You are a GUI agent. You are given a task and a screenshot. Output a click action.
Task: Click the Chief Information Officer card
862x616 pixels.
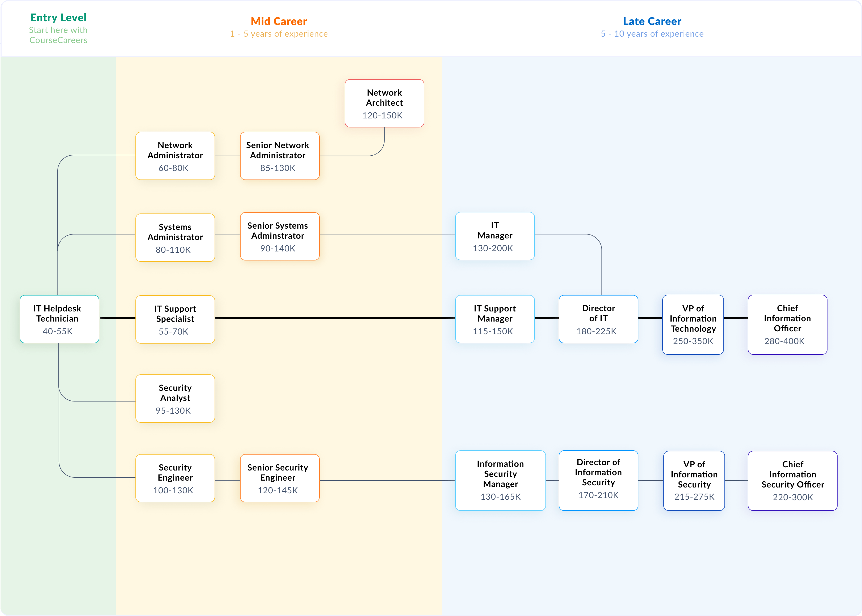pos(787,325)
